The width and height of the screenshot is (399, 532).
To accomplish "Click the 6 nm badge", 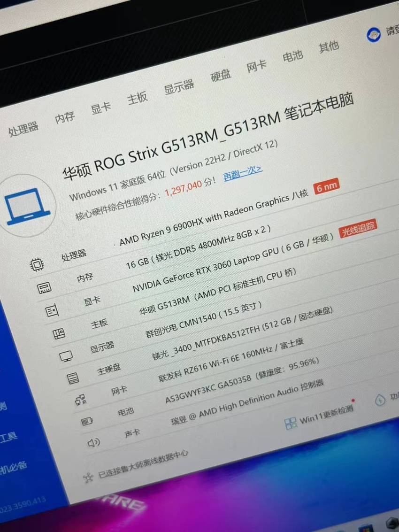I will tap(326, 186).
